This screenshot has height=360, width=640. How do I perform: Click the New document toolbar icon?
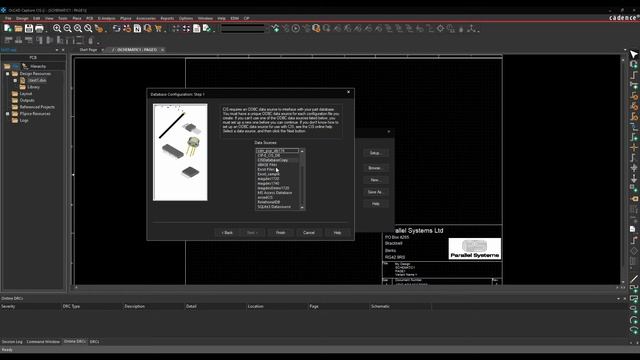click(7, 28)
